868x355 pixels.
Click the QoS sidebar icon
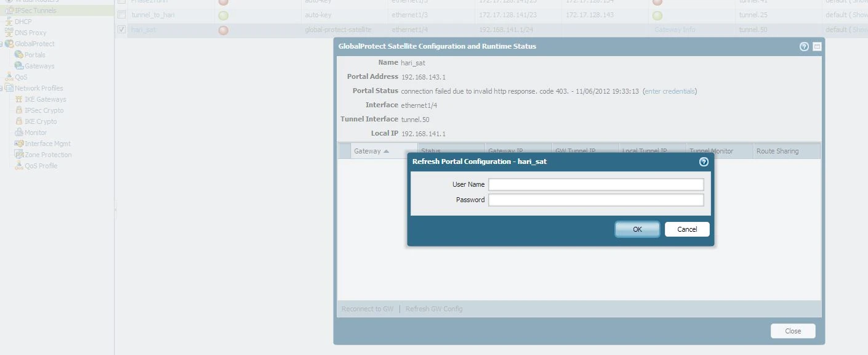(9, 77)
